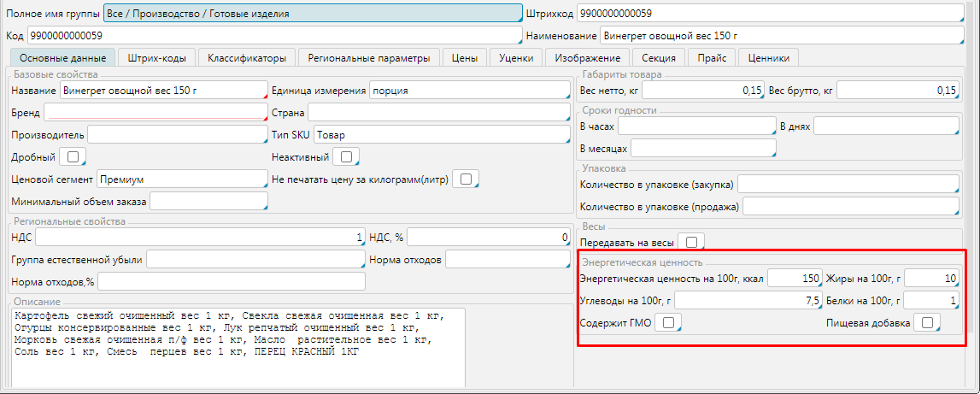Switch to the Ценники tab
This screenshot has width=980, height=394.
[x=768, y=57]
